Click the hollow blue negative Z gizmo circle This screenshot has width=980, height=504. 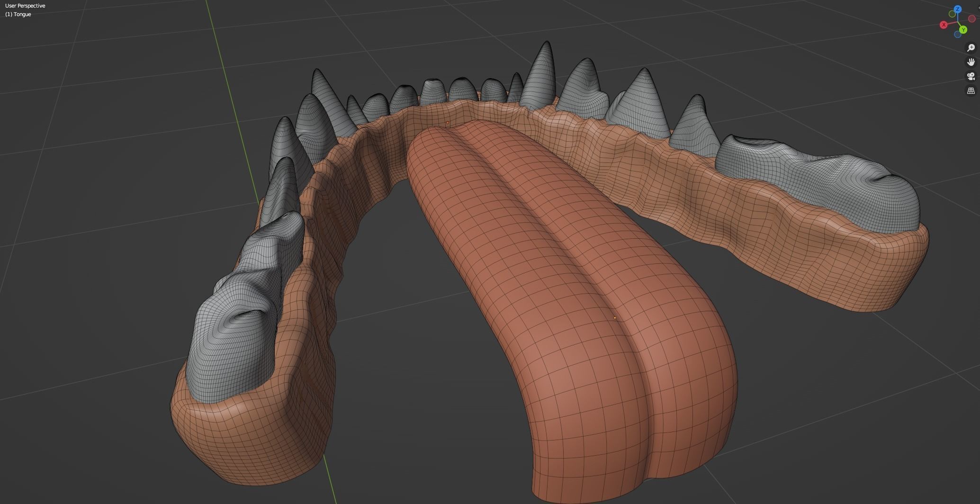tap(958, 35)
